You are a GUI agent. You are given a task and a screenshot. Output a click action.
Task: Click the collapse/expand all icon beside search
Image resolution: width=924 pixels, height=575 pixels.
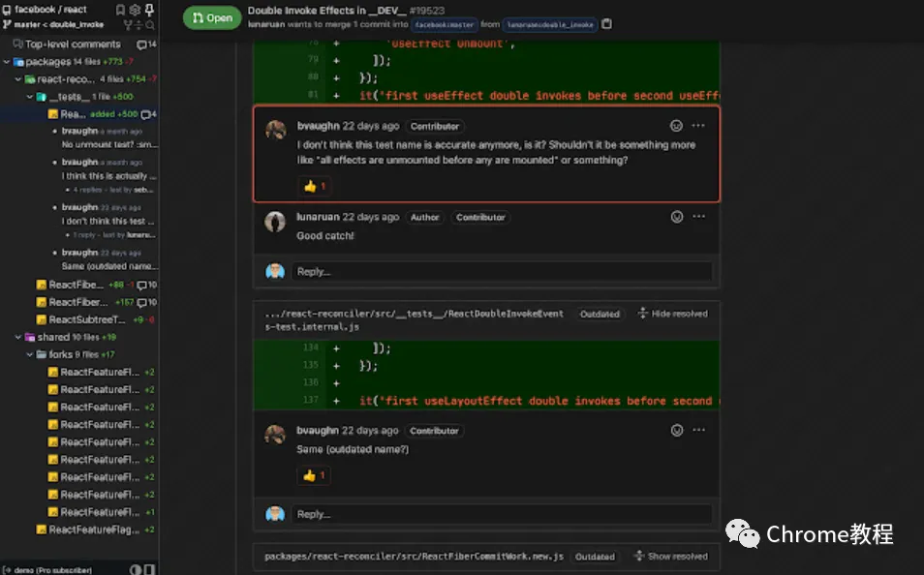coord(139,25)
